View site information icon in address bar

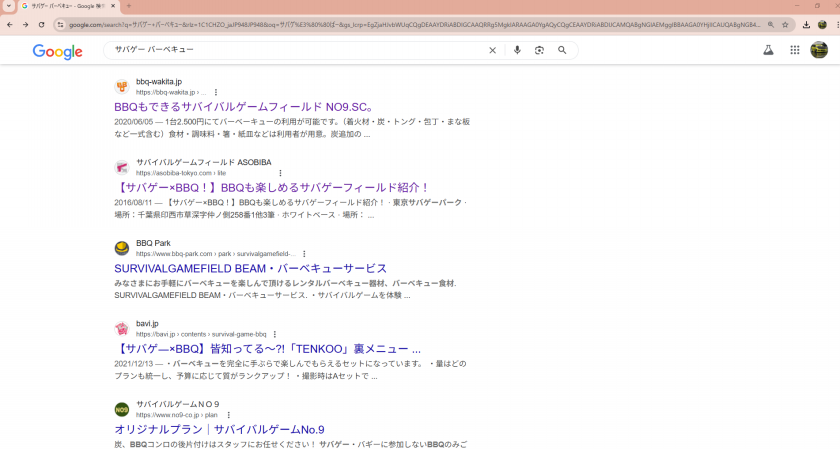pos(61,25)
